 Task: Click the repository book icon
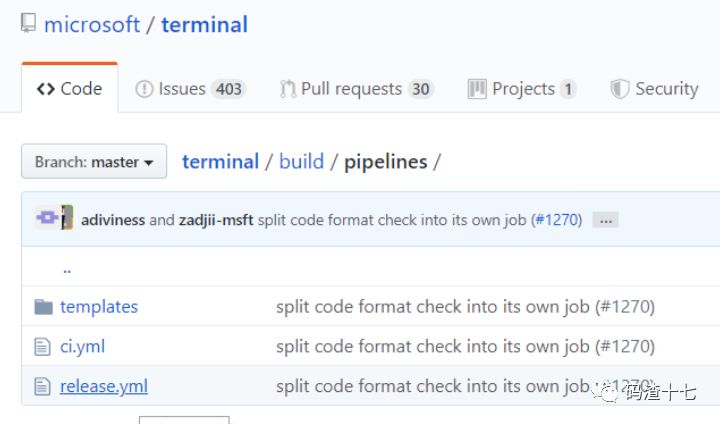[28, 23]
